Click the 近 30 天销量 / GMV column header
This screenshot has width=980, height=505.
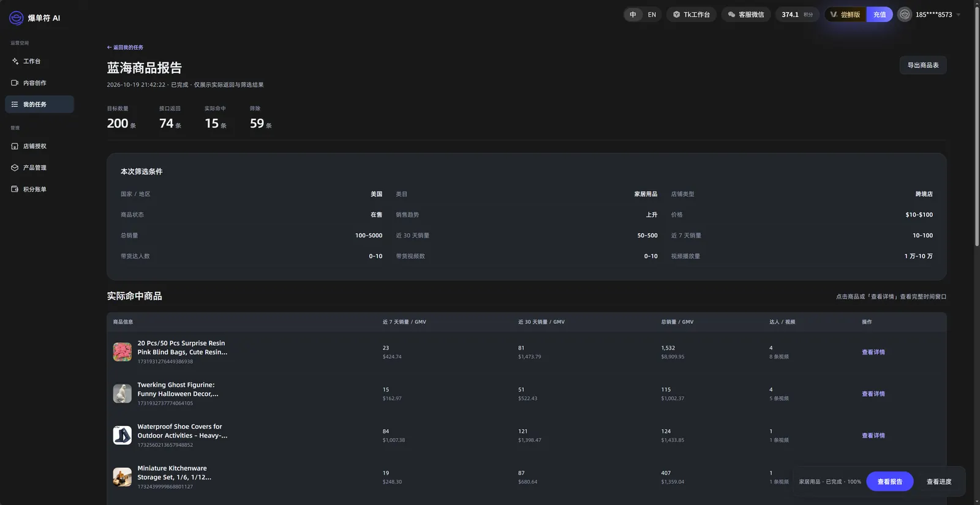(x=541, y=322)
